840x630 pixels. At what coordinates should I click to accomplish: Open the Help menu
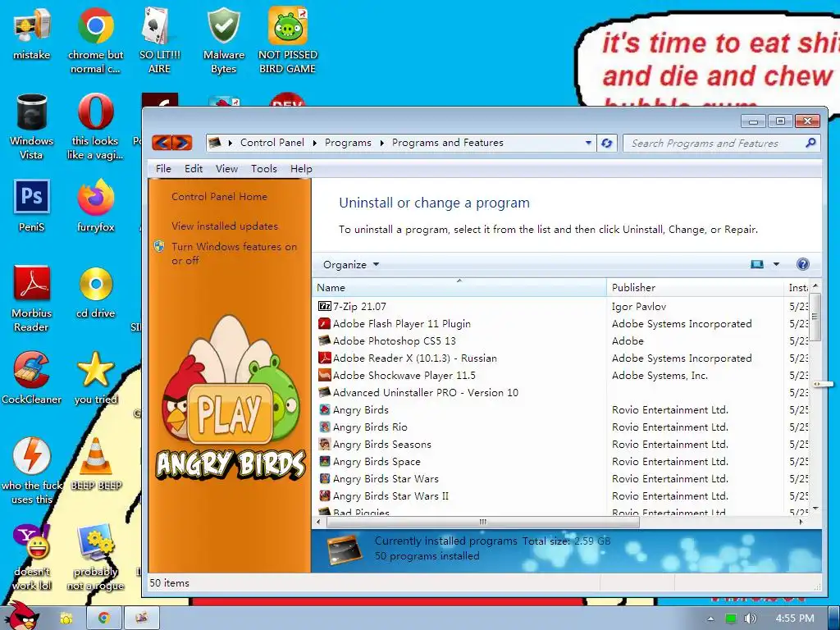[301, 169]
